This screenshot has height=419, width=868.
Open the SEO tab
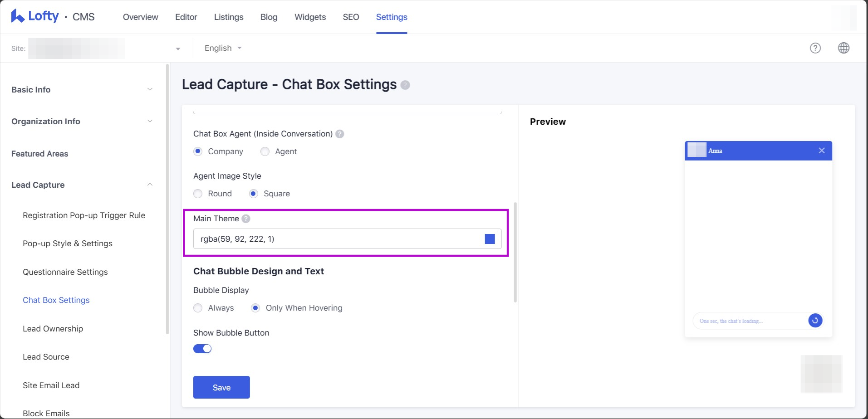coord(351,17)
